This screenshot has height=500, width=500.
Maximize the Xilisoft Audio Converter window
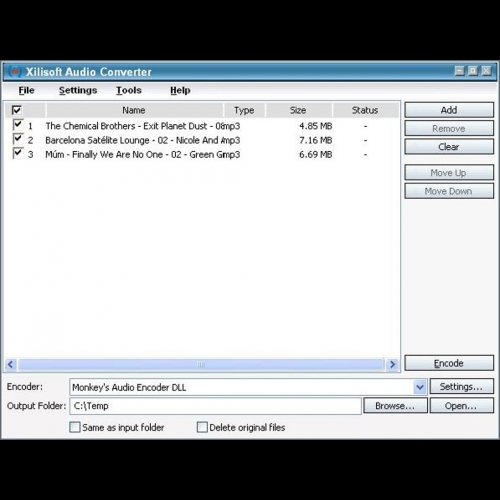coord(473,71)
